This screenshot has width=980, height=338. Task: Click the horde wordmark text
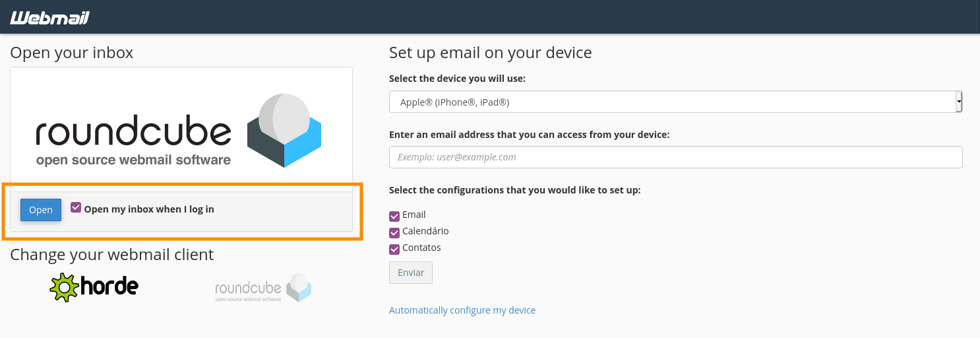tap(109, 287)
